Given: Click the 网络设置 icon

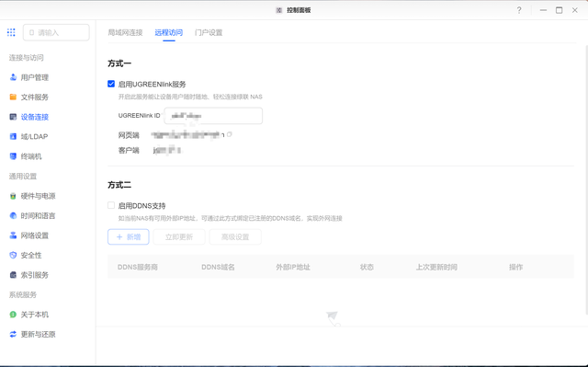Looking at the screenshot, I should pos(13,235).
